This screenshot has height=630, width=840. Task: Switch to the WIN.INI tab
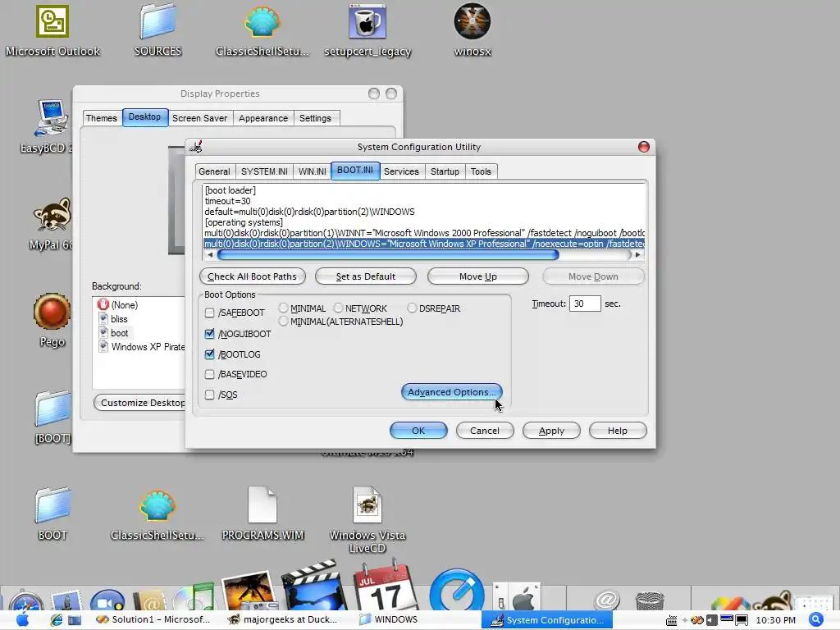point(313,171)
